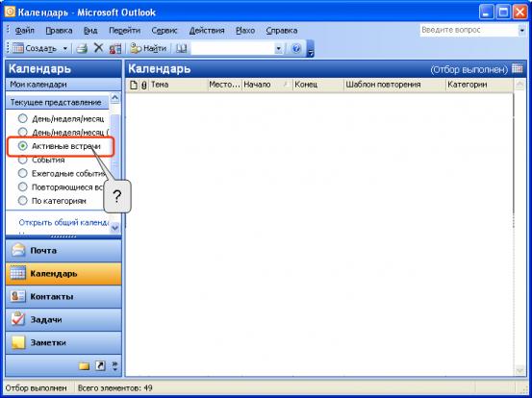Open Configure buttons chevron at pane bottom

114,365
